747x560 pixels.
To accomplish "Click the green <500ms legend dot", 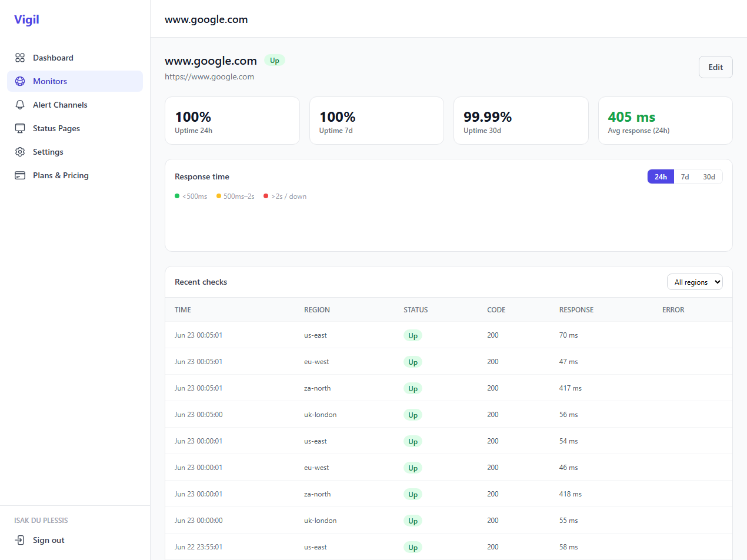I will coord(177,196).
